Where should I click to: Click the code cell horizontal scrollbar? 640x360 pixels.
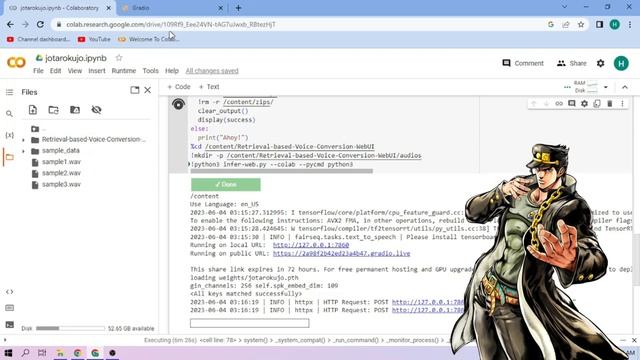(282, 171)
